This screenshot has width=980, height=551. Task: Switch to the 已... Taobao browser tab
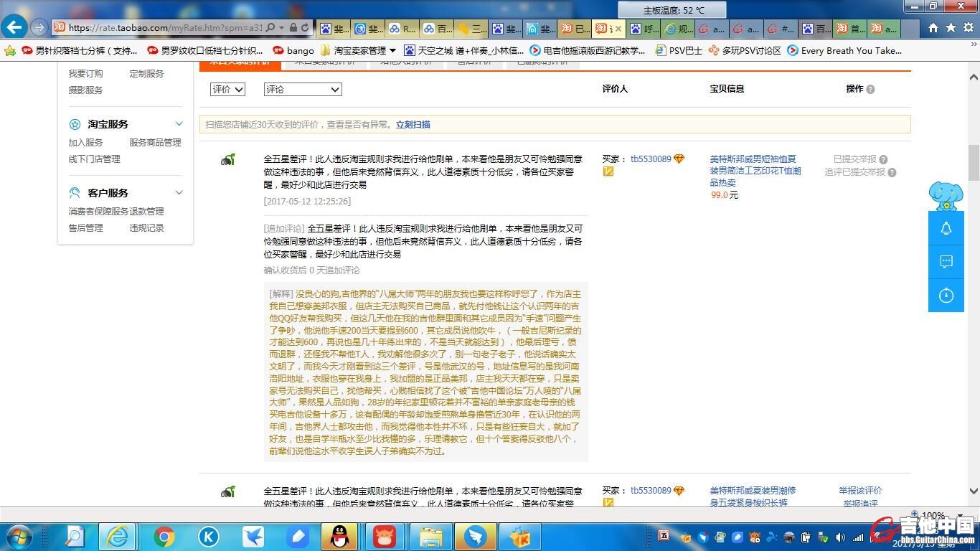pyautogui.click(x=575, y=29)
